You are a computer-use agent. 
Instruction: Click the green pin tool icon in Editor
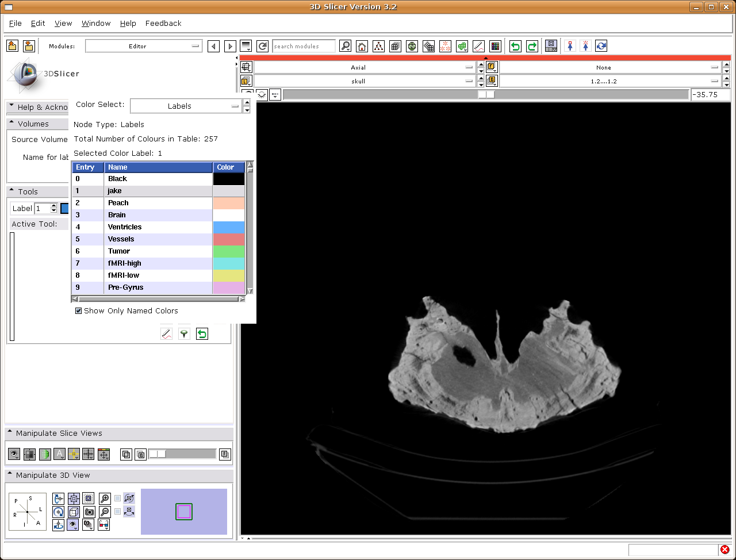point(184,333)
